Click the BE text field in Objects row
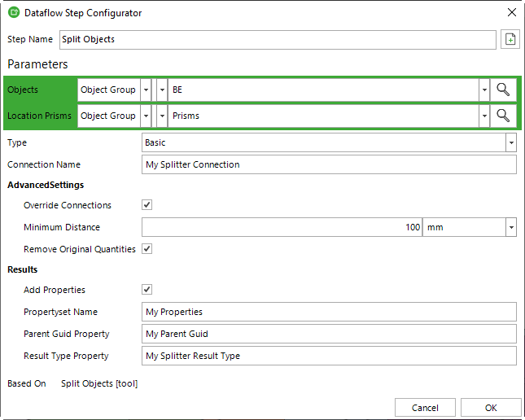Viewport: 525px width, 420px height. [323, 90]
